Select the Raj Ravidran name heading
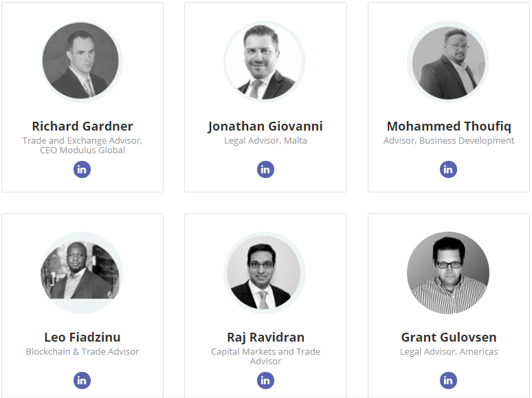 pyautogui.click(x=266, y=338)
